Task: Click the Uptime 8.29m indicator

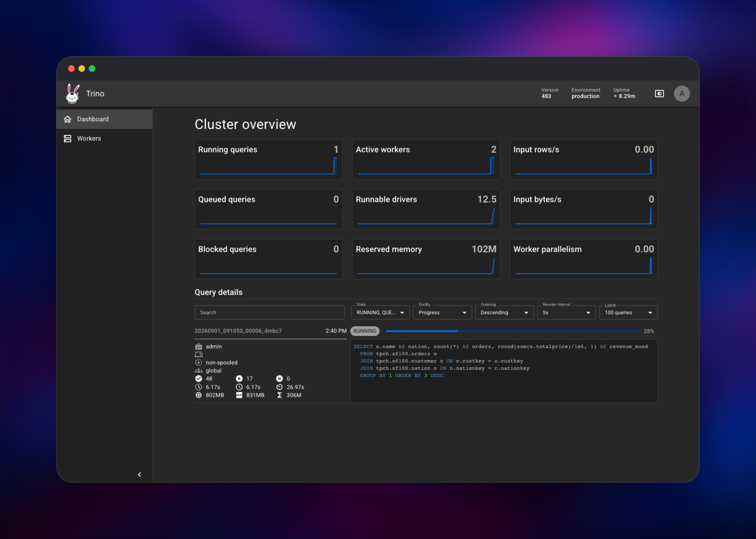Action: (x=624, y=93)
